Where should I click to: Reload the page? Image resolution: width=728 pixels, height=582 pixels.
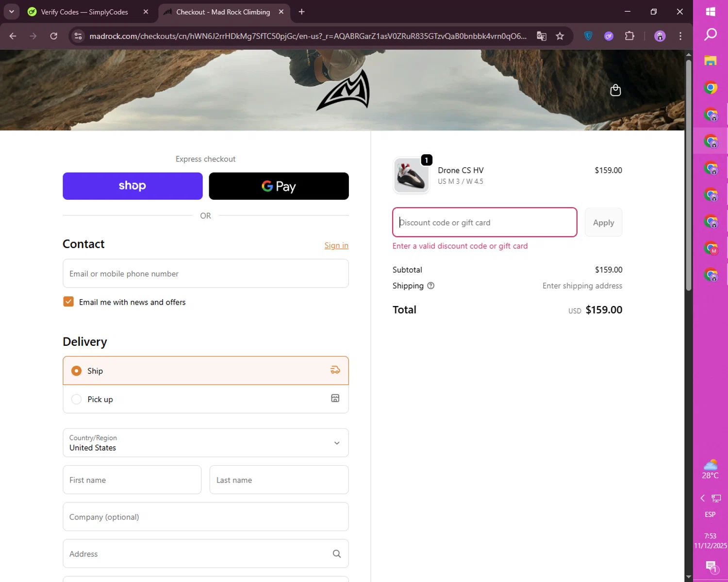(54, 36)
